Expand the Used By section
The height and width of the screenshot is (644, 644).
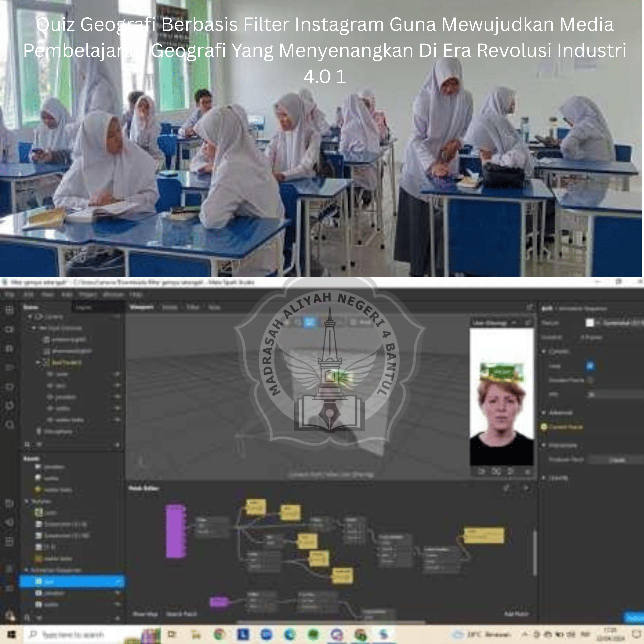(543, 478)
